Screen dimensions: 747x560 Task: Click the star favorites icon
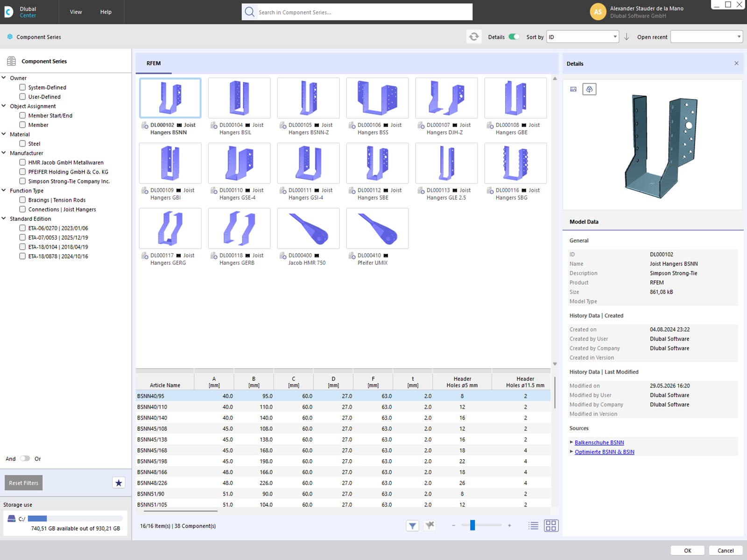click(119, 483)
